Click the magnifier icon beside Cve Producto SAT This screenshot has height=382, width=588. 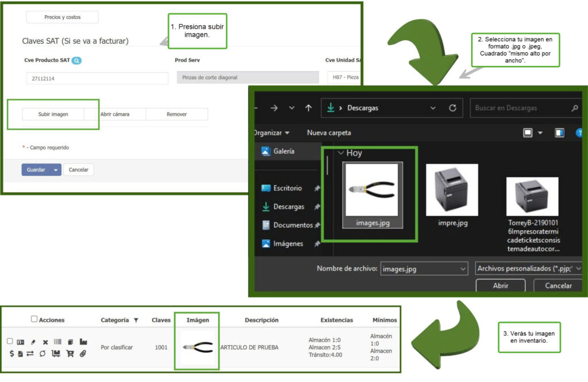[x=76, y=60]
